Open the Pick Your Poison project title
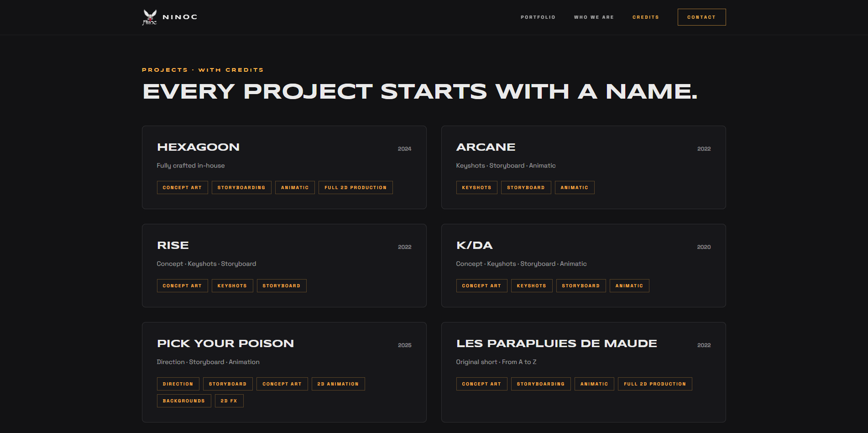Screen dimensions: 868x433 225,343
